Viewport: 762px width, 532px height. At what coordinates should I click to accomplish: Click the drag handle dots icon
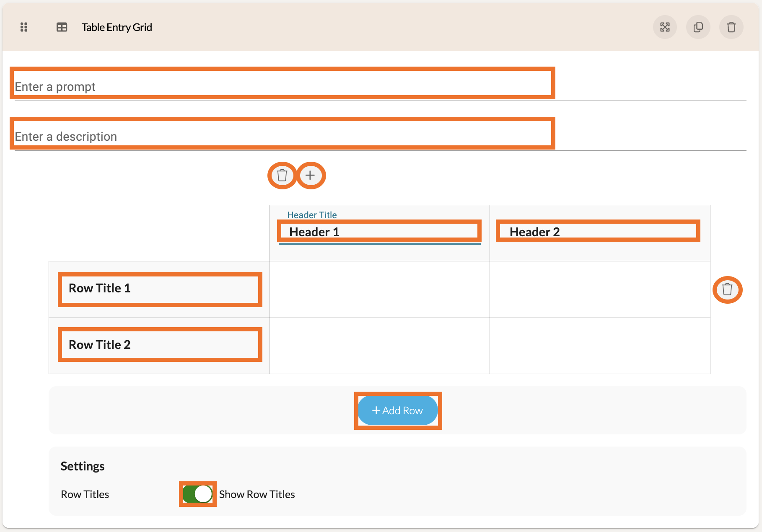(x=24, y=27)
